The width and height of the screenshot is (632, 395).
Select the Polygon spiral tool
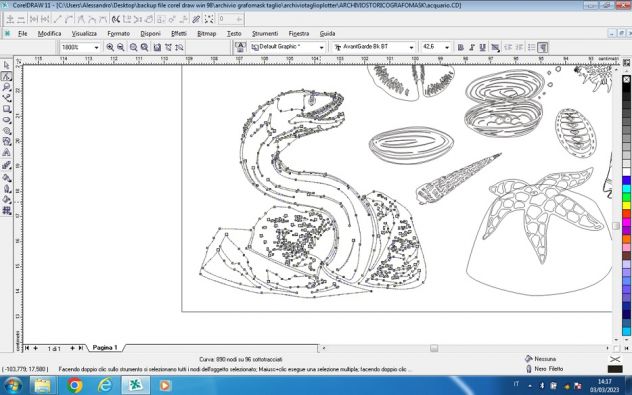click(6, 131)
